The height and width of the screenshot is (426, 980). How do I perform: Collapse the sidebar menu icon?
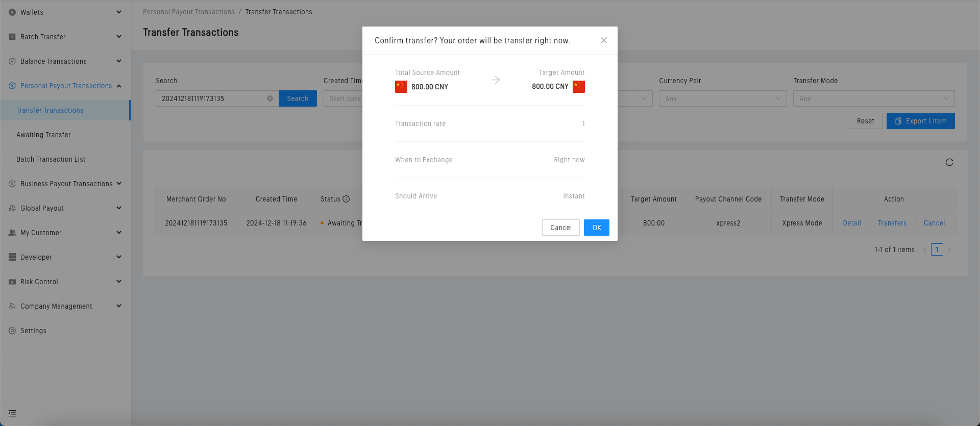(x=12, y=413)
